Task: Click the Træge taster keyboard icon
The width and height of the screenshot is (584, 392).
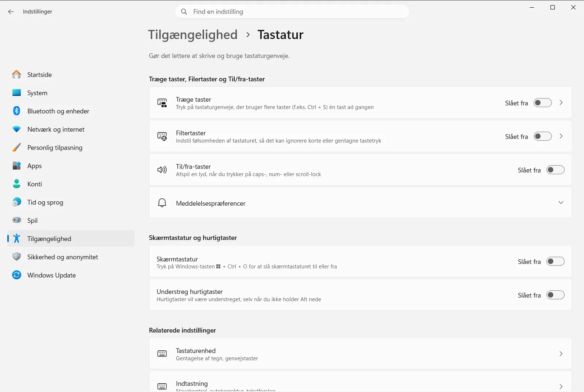Action: point(162,103)
